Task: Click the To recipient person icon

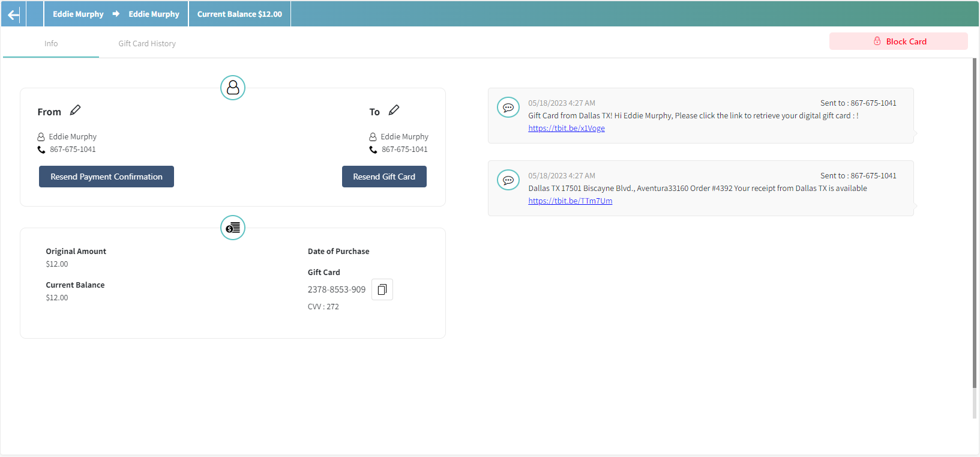Action: (373, 137)
